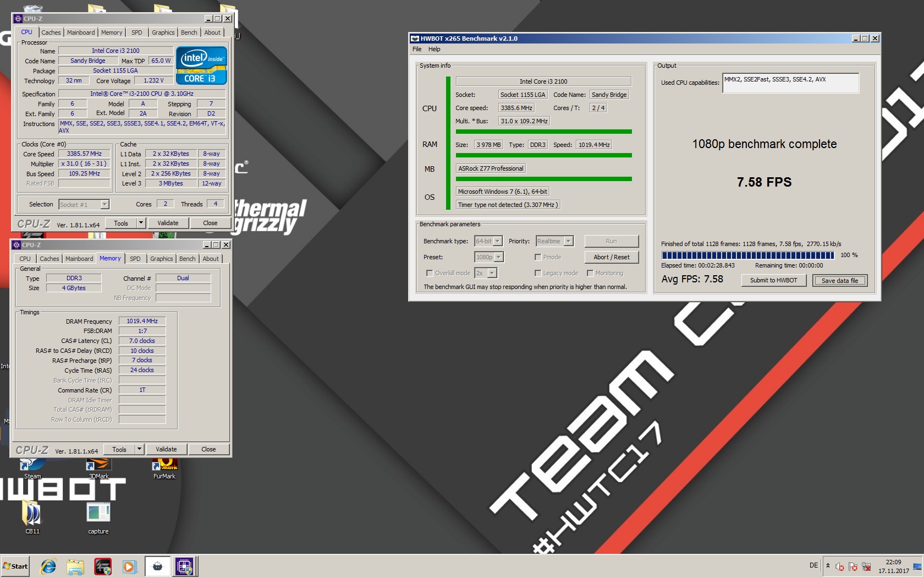Select the CB11 desktop folder icon
Screen dimensions: 924x578
(32, 517)
